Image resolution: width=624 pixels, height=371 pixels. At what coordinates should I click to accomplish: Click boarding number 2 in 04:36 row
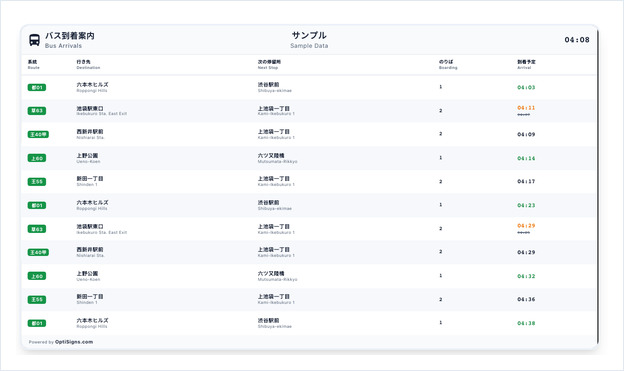pyautogui.click(x=441, y=299)
